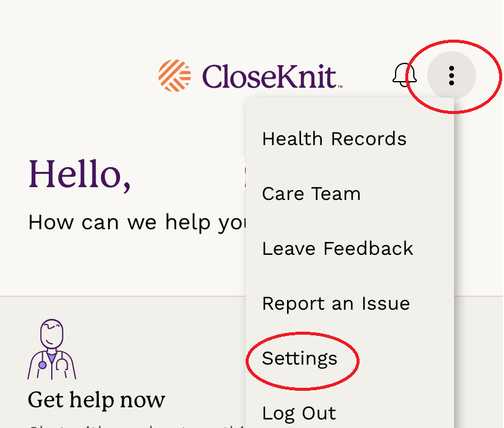Go to Settings from the menu
Viewport: 504px width, 428px height.
[300, 358]
